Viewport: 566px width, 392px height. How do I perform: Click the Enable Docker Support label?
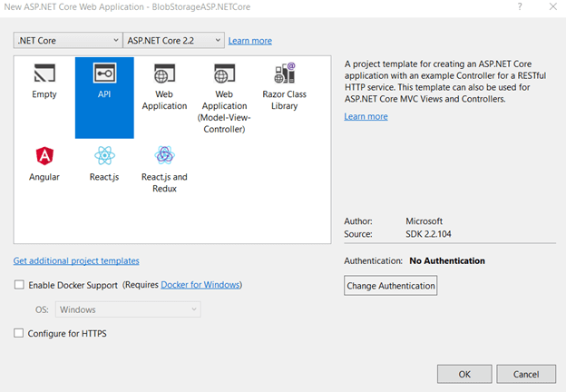pyautogui.click(x=73, y=285)
